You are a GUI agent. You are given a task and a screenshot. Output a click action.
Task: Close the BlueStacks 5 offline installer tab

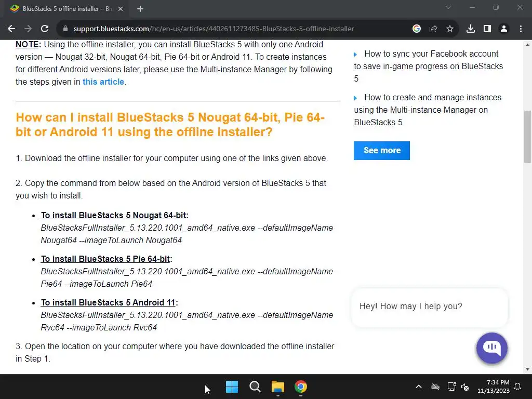[121, 9]
